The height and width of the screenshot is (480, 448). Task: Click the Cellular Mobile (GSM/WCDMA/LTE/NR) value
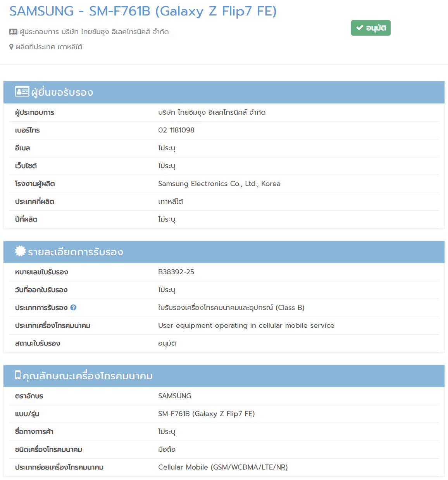(x=223, y=467)
